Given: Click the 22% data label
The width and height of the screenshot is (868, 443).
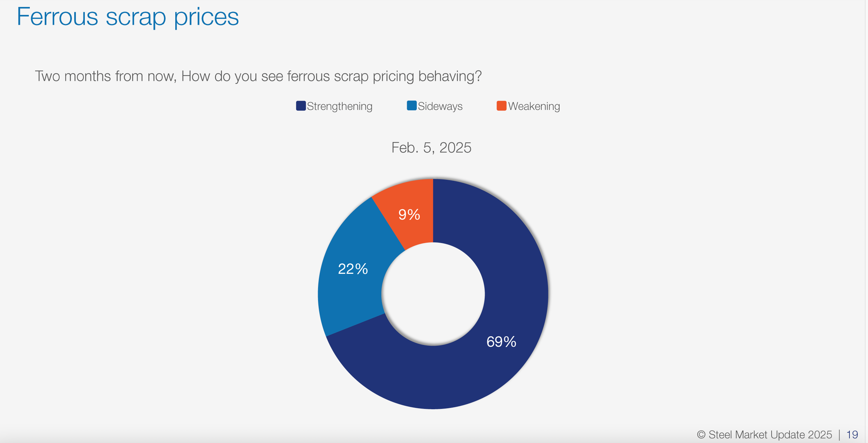Looking at the screenshot, I should tap(353, 269).
